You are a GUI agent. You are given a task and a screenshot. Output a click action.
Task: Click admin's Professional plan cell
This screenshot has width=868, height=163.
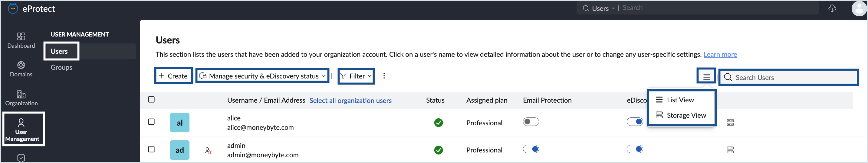point(484,150)
